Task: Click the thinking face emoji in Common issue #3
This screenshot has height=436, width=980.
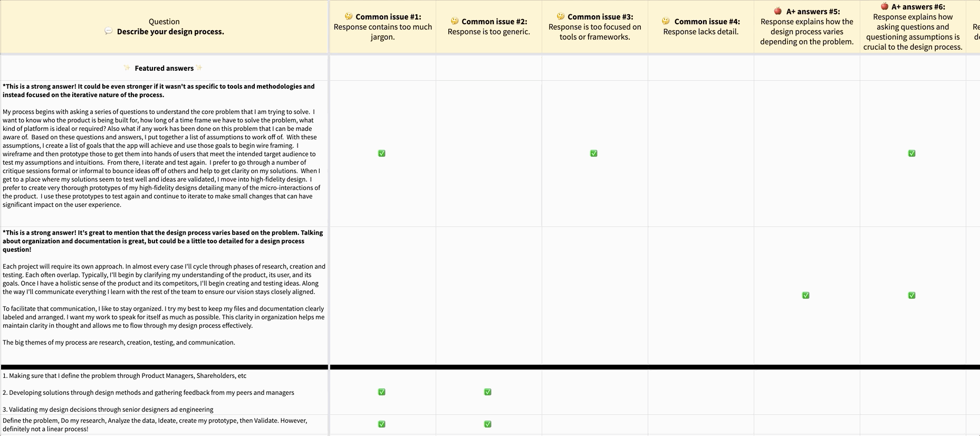Action: (x=561, y=16)
